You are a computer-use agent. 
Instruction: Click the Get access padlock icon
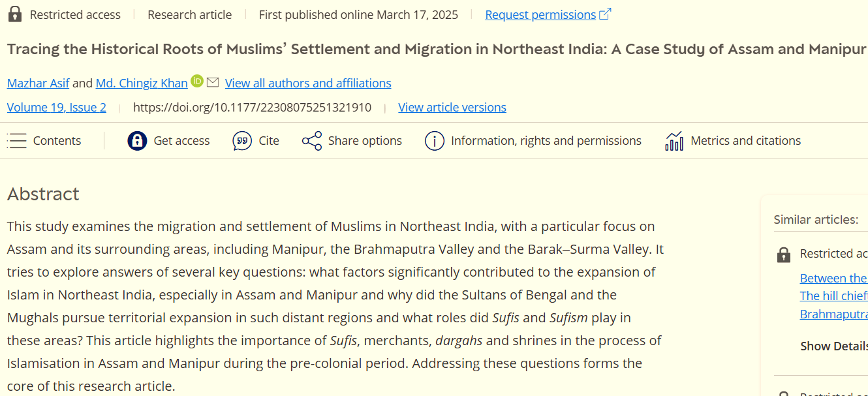coord(137,141)
